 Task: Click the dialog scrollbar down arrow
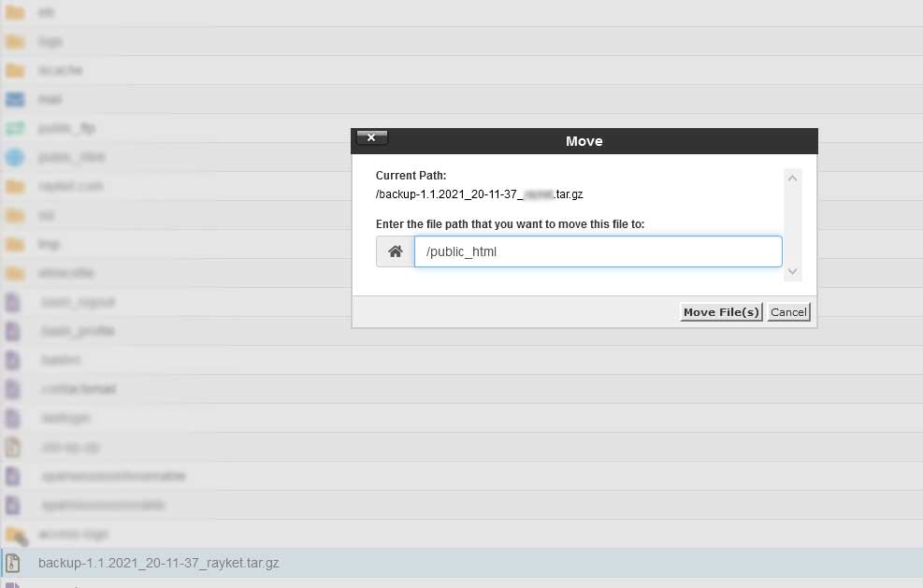[x=792, y=272]
